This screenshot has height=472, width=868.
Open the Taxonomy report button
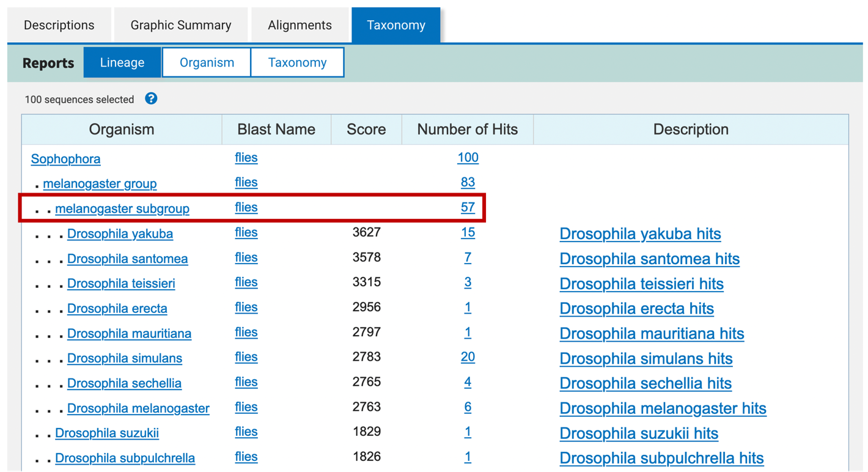tap(297, 62)
